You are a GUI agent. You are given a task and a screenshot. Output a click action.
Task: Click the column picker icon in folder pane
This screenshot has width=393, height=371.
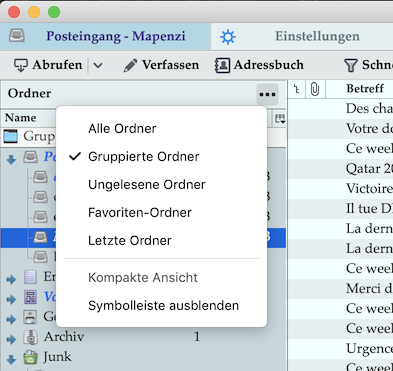tap(279, 118)
